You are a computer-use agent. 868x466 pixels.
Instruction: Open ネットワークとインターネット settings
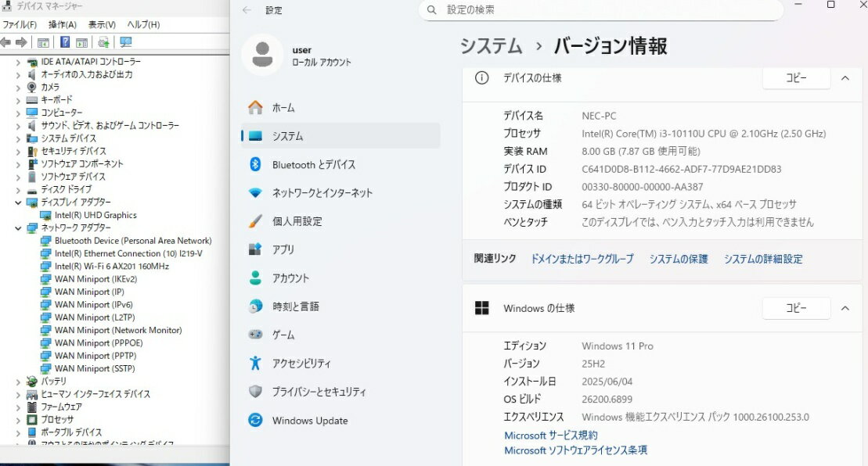coord(322,193)
